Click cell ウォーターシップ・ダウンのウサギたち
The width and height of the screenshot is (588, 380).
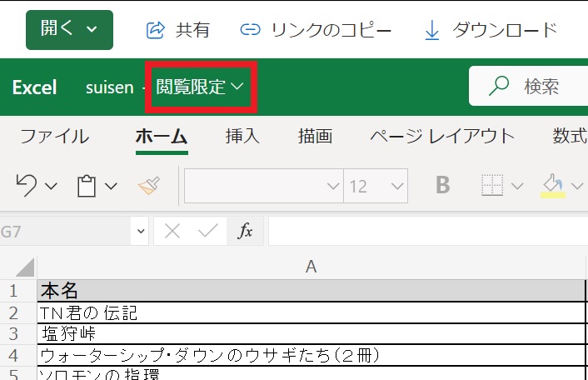[x=311, y=355]
